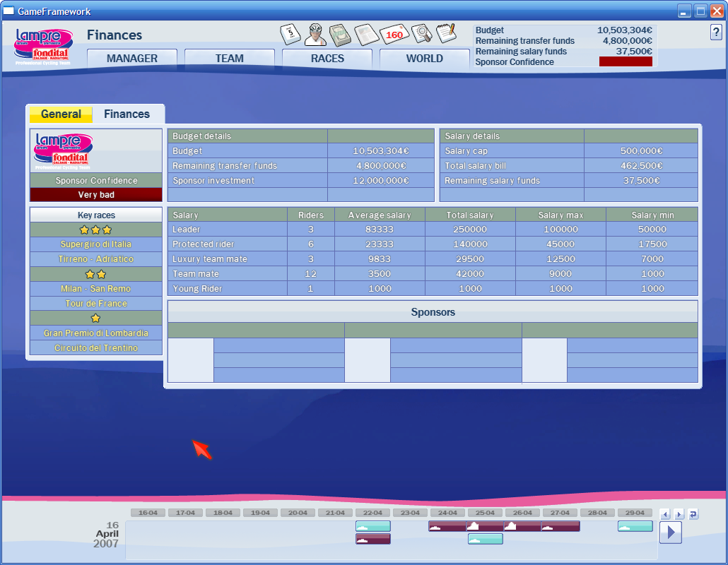Open the newspaper news icon
Screen dimensions: 728x565
367,34
